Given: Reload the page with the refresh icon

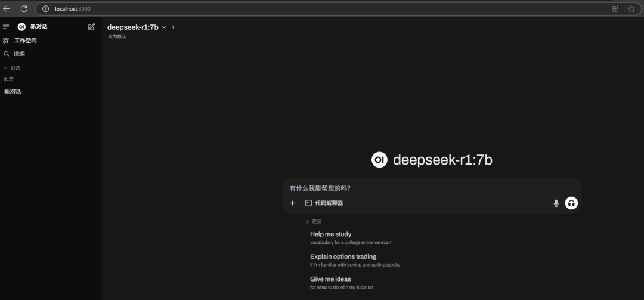Looking at the screenshot, I should coord(24,8).
